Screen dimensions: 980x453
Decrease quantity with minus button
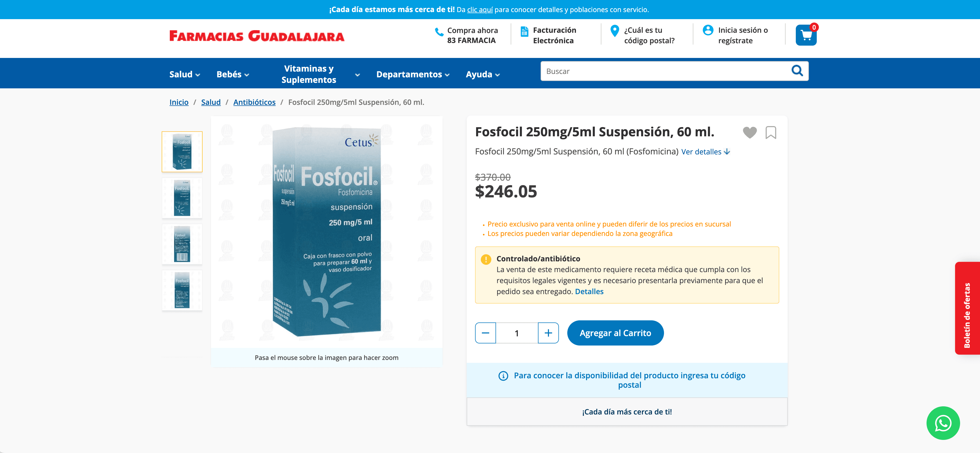pos(486,333)
